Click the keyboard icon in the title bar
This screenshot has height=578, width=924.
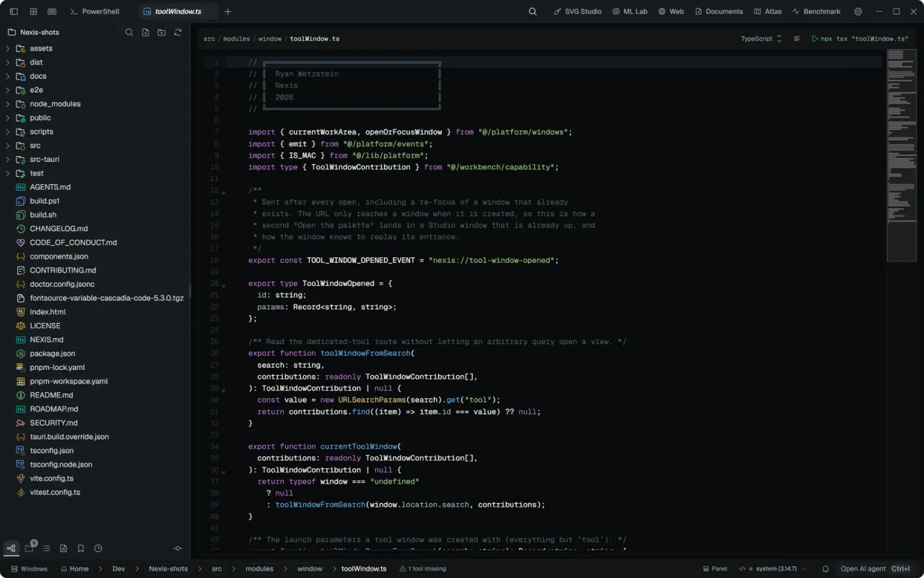coord(52,12)
